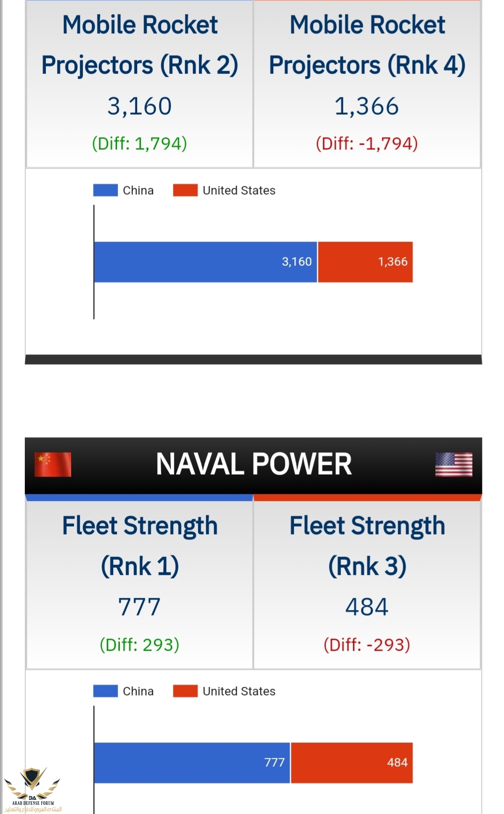Open Mobile Rocket Projectors (Rnk 2) heading

tap(139, 44)
